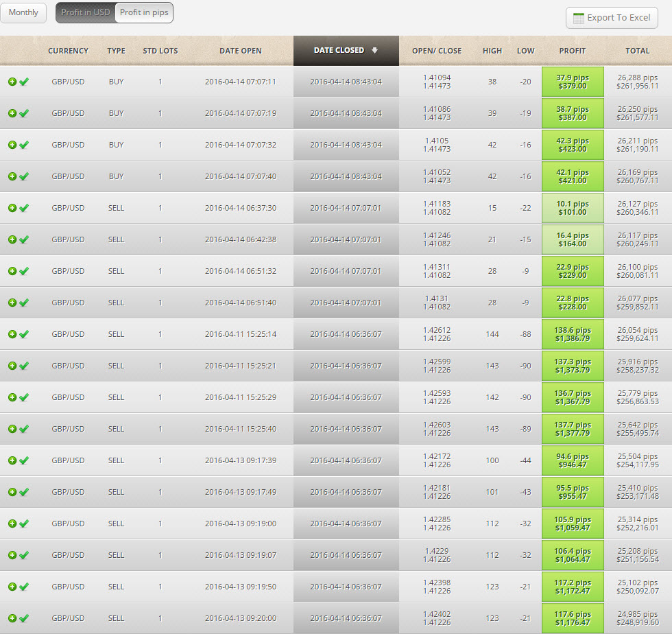
Task: Sort table by Date Open column
Action: click(240, 51)
